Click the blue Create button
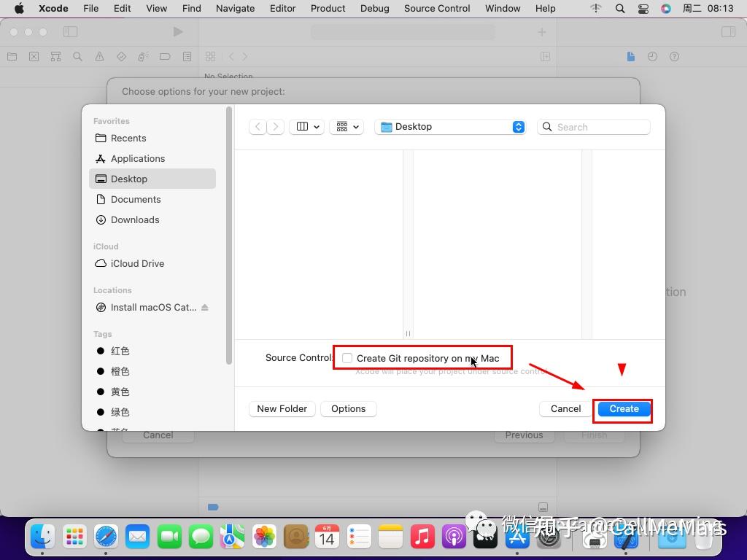Screen dimensions: 747x560 coord(624,408)
